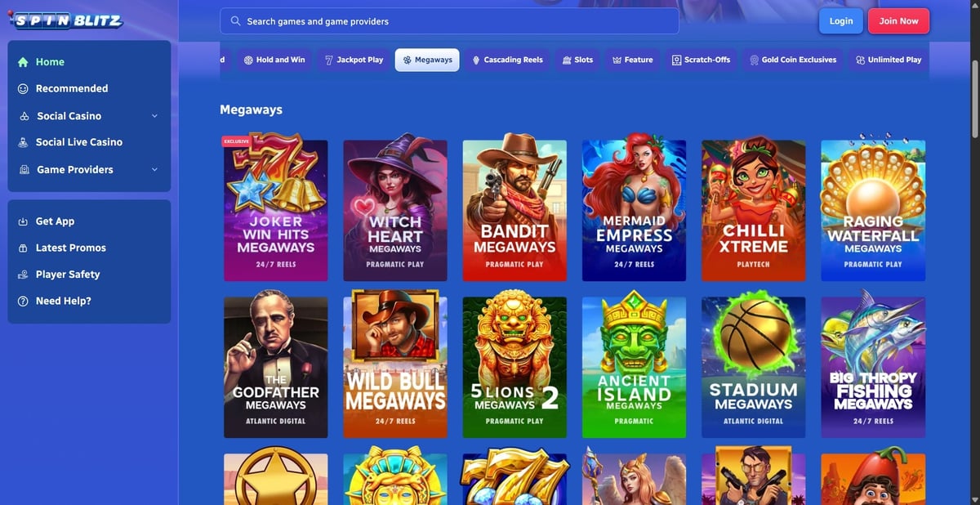Expand the Social Casino chevron
The image size is (980, 505).
pos(154,116)
